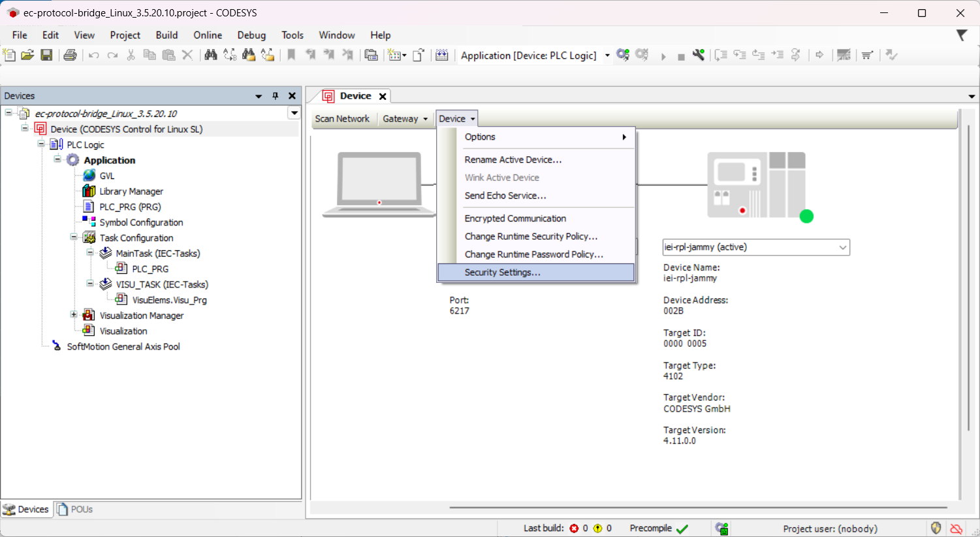This screenshot has height=537, width=980.
Task: Open Devices panel position dropdown arrow
Action: (259, 96)
